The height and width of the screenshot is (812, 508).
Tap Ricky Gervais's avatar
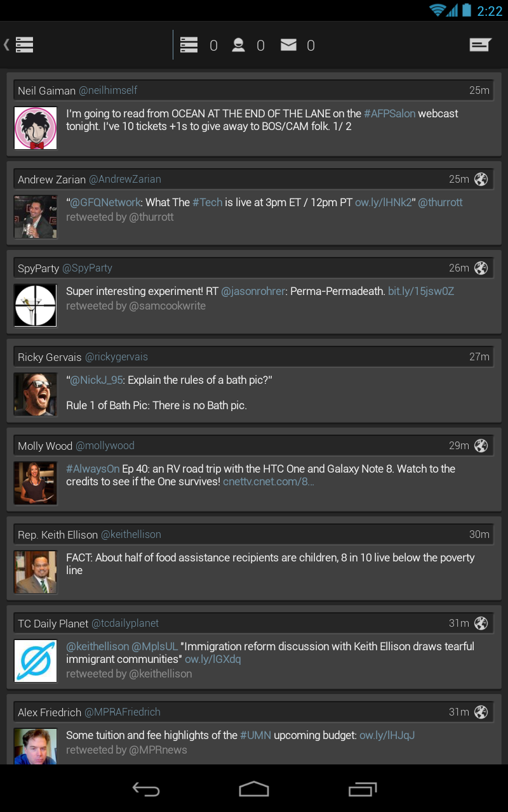pyautogui.click(x=35, y=393)
